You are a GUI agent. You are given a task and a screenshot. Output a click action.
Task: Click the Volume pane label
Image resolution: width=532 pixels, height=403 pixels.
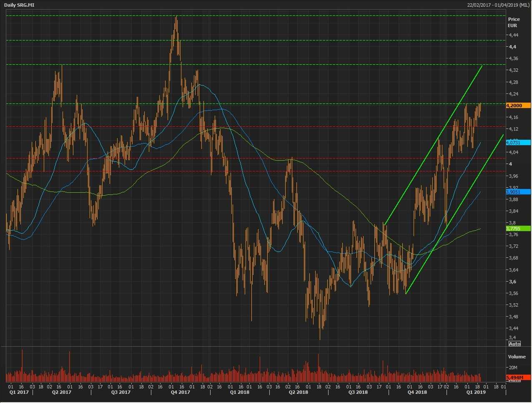click(x=517, y=357)
